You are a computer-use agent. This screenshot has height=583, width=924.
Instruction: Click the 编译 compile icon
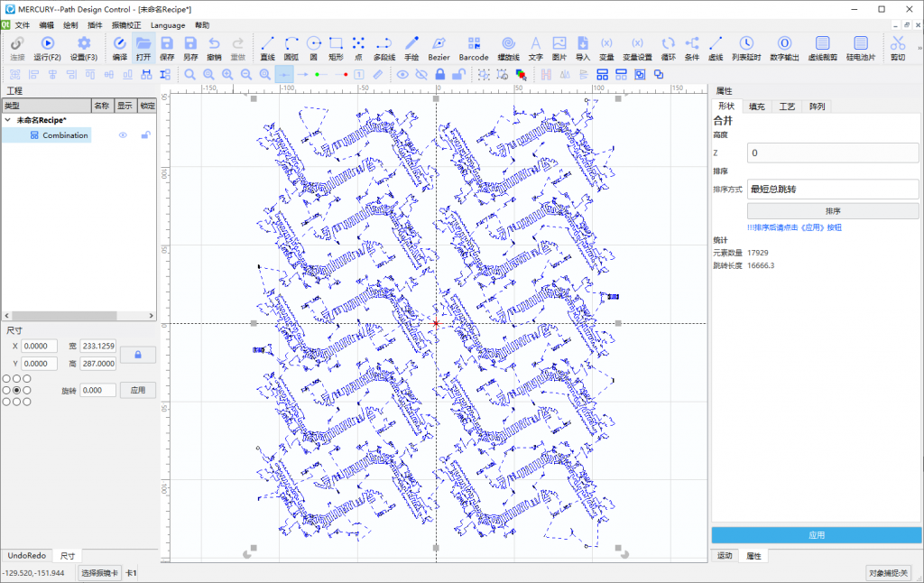(x=120, y=43)
